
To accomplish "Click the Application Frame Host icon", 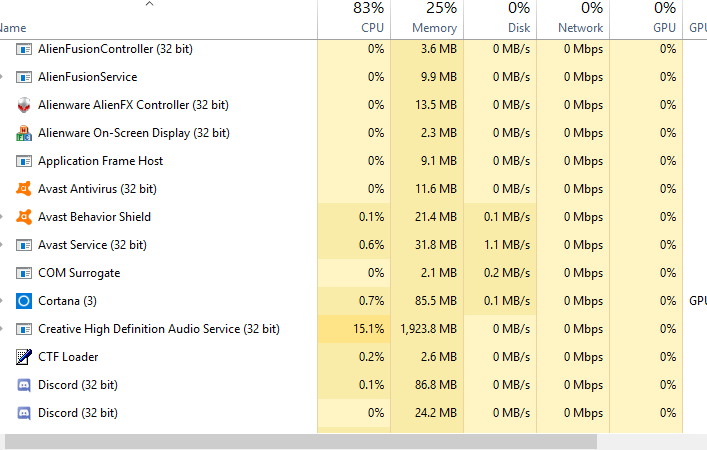I will click(x=24, y=161).
